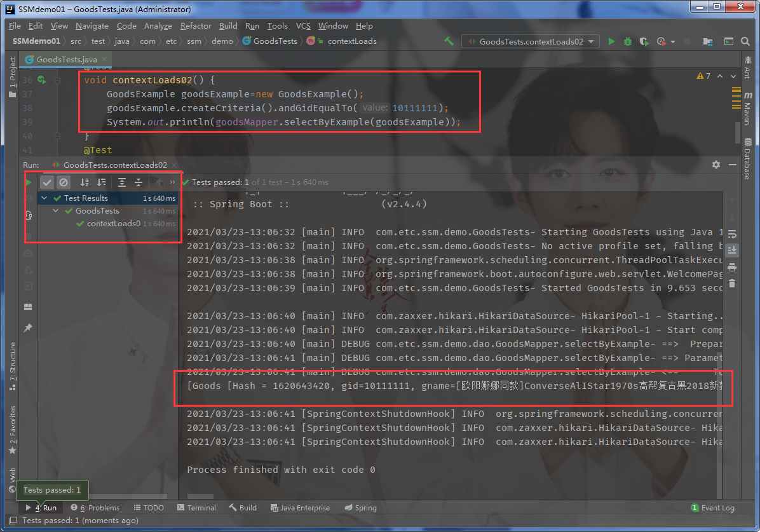Open the Refactor menu

(x=196, y=25)
